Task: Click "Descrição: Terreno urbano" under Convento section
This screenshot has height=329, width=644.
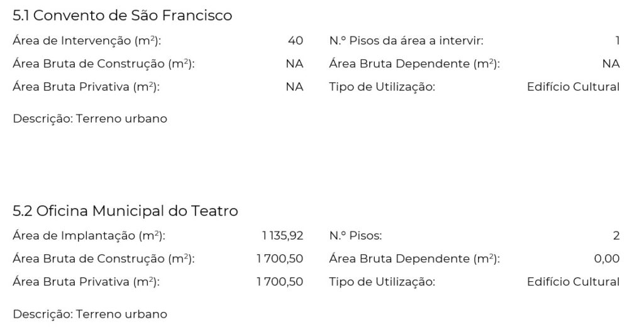Action: click(90, 118)
